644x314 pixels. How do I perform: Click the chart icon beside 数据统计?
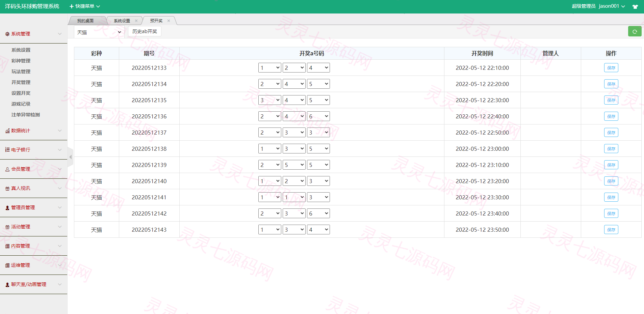(7, 131)
